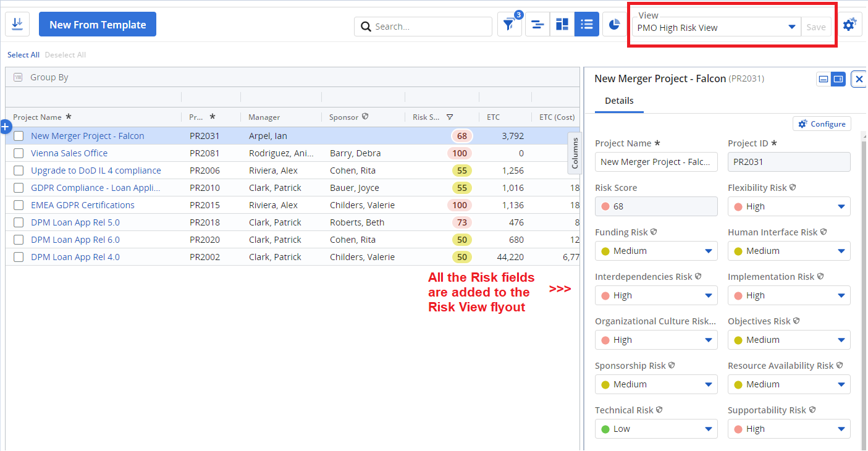Open the Upgrade to DoD IL 4 compliance link
This screenshot has height=451, width=868.
96,171
